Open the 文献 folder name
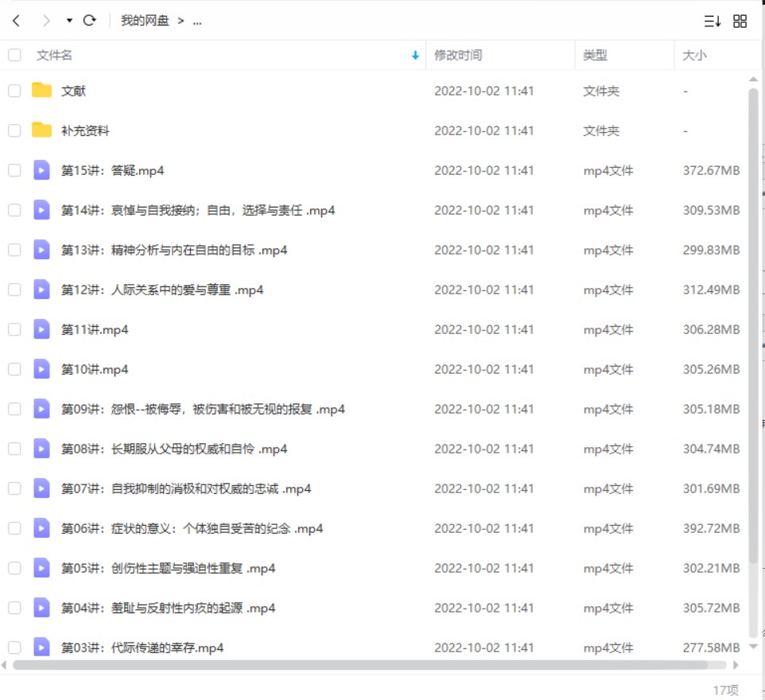The width and height of the screenshot is (765, 700). click(73, 91)
